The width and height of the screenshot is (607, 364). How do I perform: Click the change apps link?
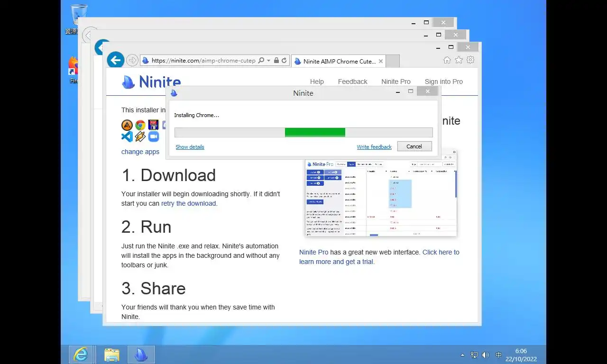pyautogui.click(x=140, y=152)
